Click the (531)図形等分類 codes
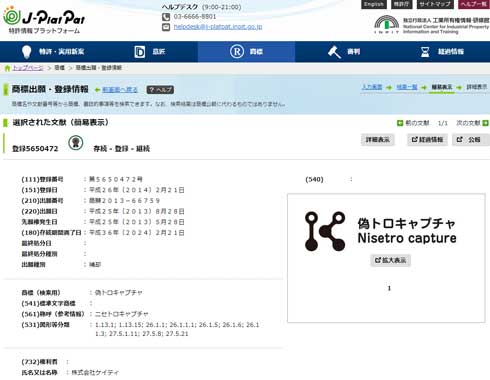 pyautogui.click(x=177, y=329)
